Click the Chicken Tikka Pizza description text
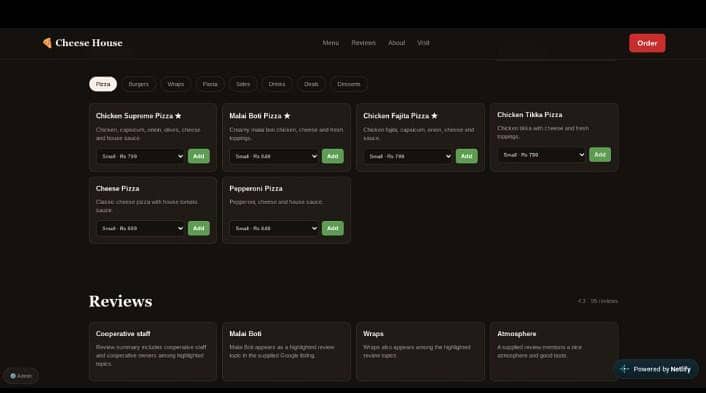This screenshot has height=393, width=706. tap(543, 132)
